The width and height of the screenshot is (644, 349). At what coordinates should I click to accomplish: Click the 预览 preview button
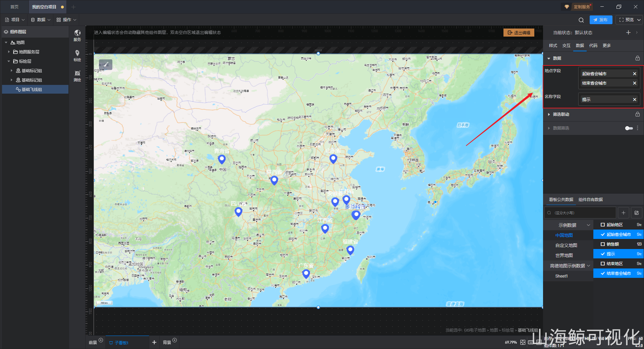626,20
